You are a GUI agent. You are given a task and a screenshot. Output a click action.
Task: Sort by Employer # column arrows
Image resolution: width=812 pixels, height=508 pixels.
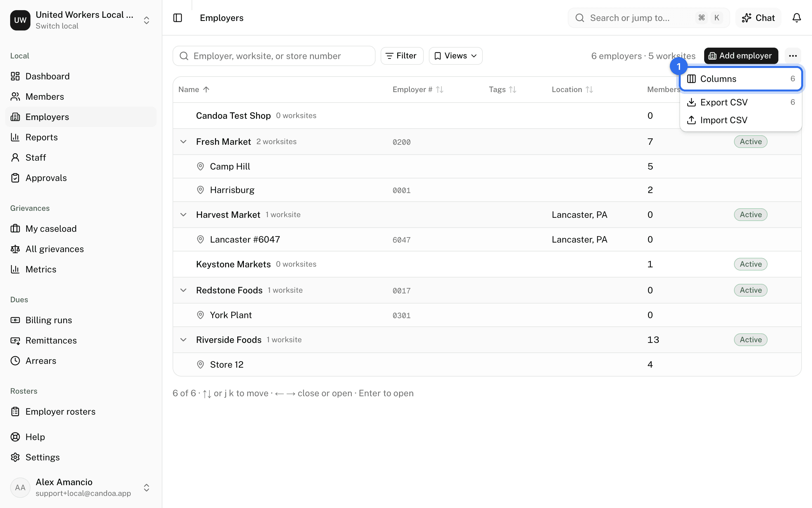[x=440, y=89]
